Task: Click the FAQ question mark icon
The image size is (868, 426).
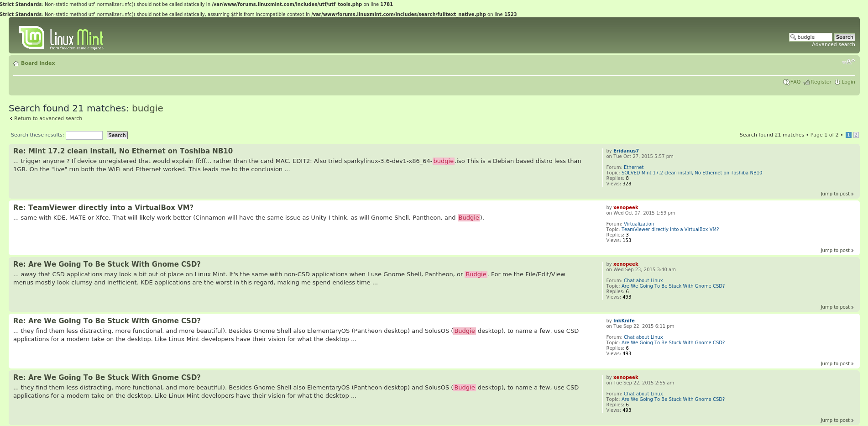Action: pos(786,82)
